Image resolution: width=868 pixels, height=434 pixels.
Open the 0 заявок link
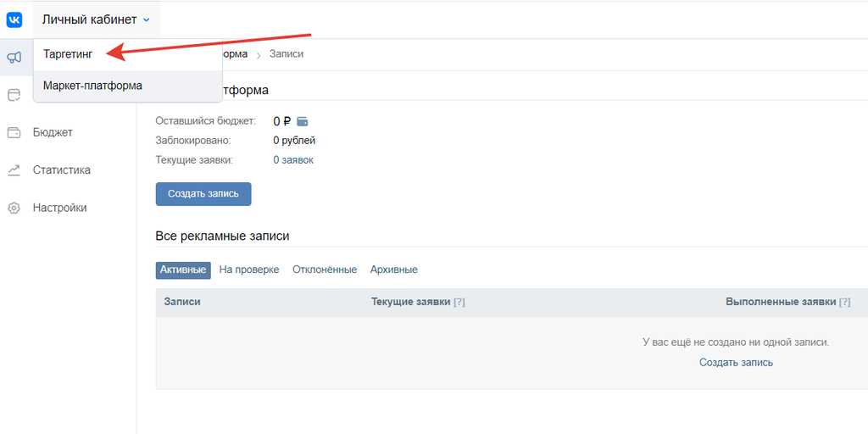coord(292,160)
